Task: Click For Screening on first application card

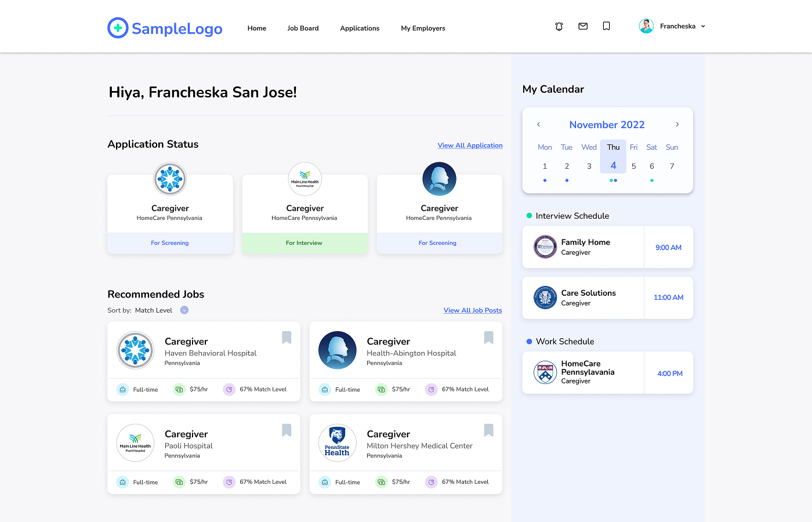Action: coord(170,243)
